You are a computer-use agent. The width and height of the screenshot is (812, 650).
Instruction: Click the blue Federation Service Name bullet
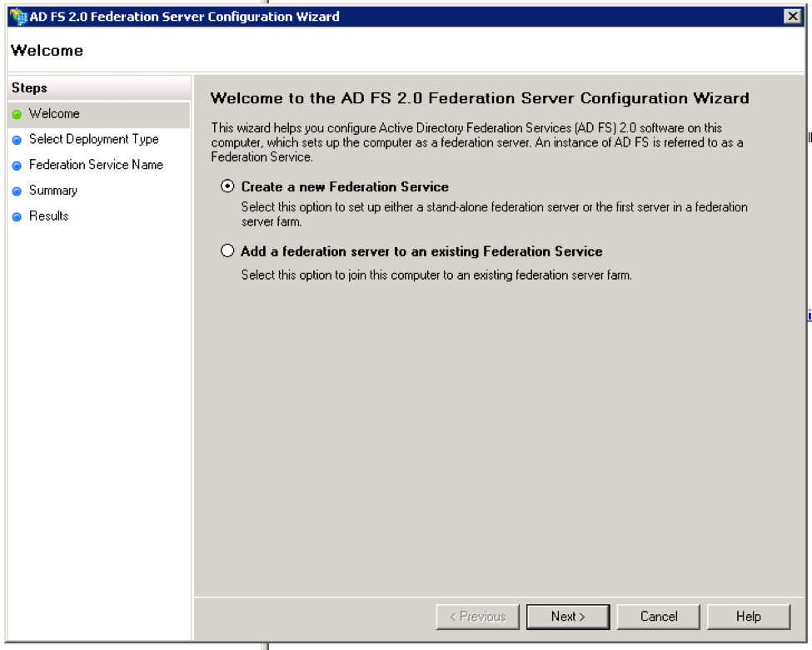point(17,166)
